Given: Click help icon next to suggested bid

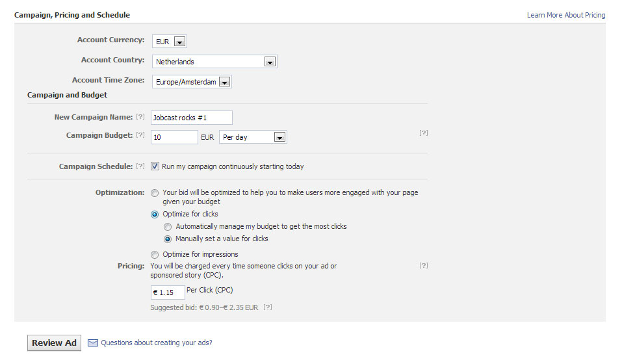Looking at the screenshot, I should (267, 307).
